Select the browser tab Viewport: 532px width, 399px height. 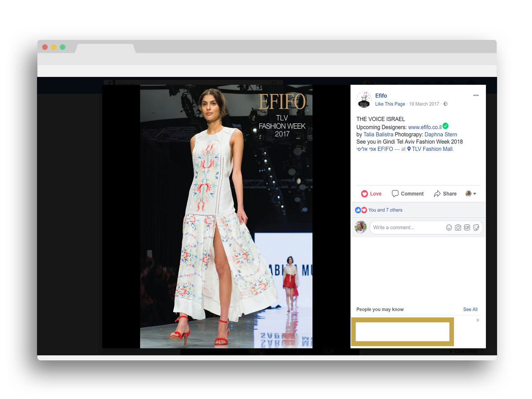(106, 48)
